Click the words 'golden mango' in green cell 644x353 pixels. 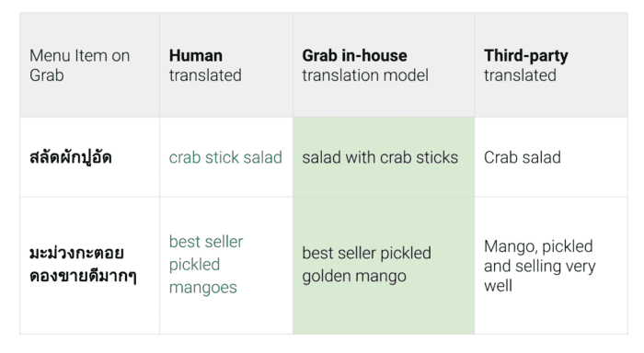(x=354, y=277)
